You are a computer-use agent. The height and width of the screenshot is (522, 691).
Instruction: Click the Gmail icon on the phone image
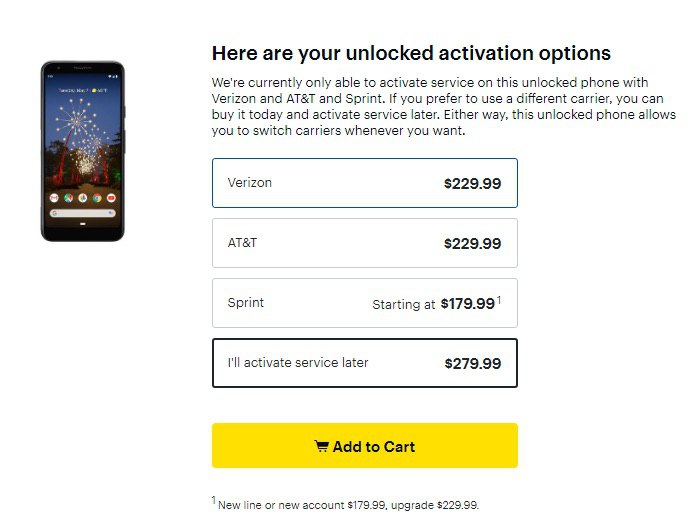[55, 198]
